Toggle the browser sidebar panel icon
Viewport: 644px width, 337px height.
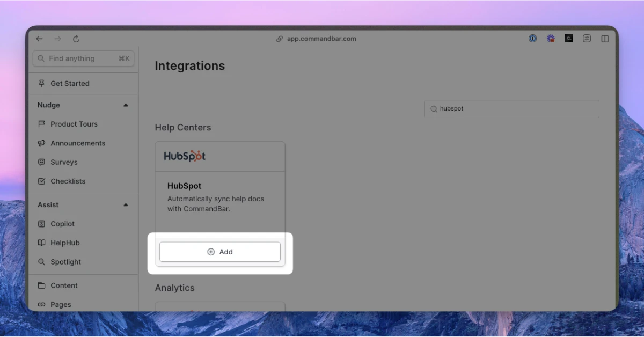605,39
